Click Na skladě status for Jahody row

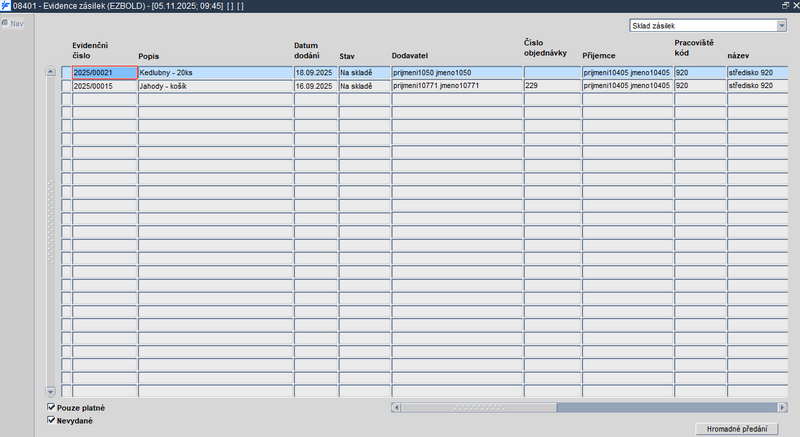click(364, 86)
